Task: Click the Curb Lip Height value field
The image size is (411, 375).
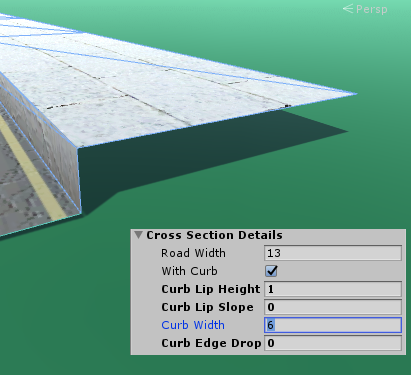Action: (x=333, y=289)
